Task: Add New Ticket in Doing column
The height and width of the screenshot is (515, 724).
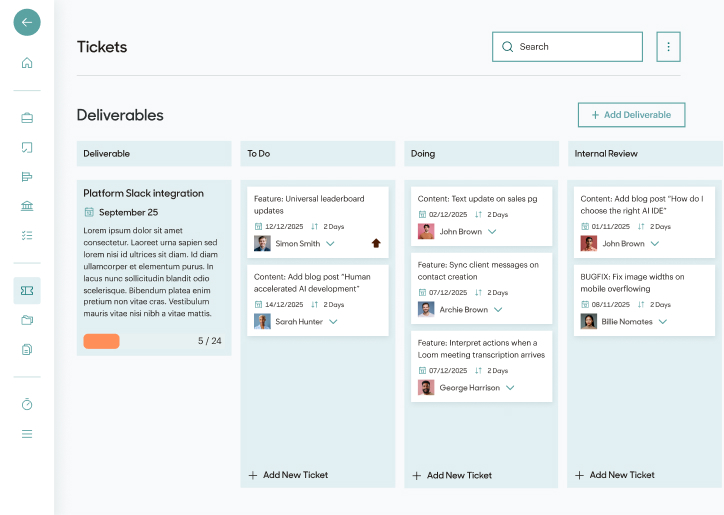Action: pos(452,475)
